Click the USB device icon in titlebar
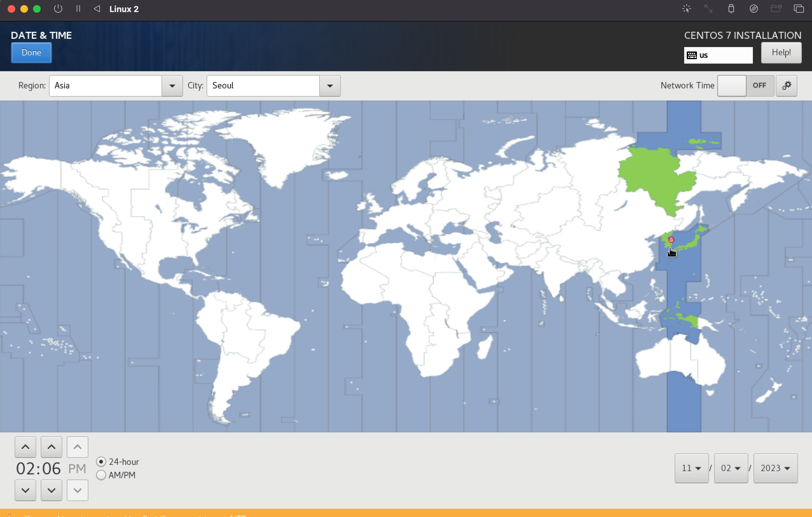Viewport: 812px width, 517px height. click(731, 9)
